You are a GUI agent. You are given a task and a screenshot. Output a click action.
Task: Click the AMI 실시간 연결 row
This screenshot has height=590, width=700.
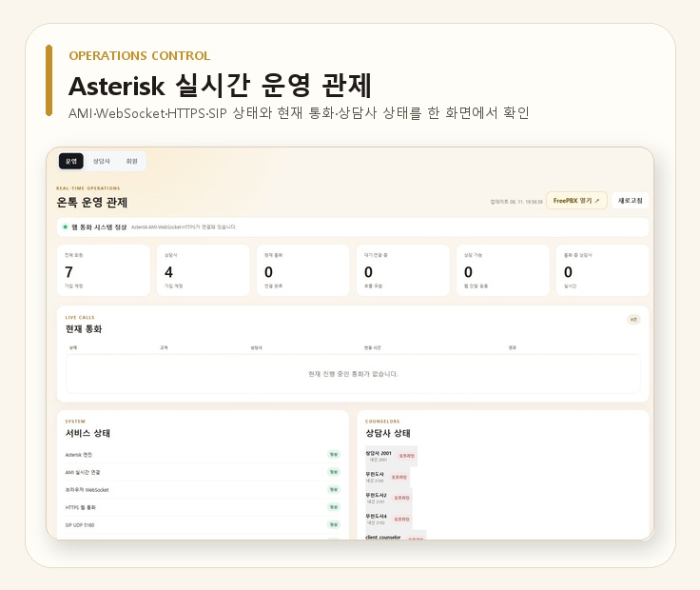(203, 472)
